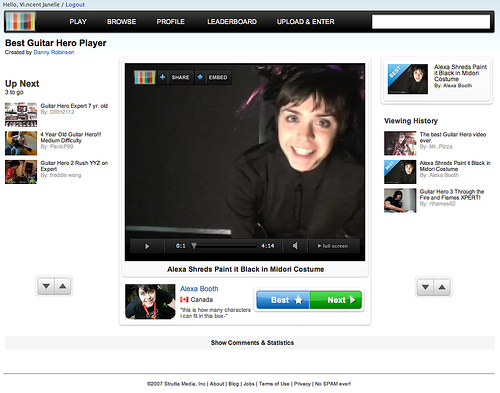Click Alexa Shreds title in Viewing History
The width and height of the screenshot is (500, 393).
click(x=455, y=166)
